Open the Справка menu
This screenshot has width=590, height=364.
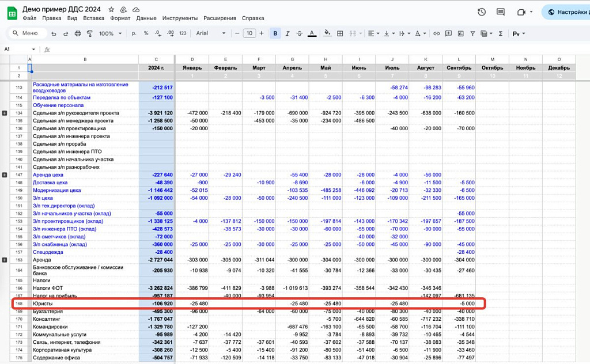tap(253, 18)
